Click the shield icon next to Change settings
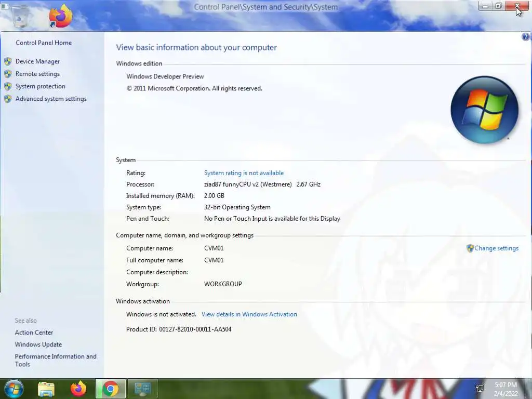532x399 pixels. click(470, 248)
